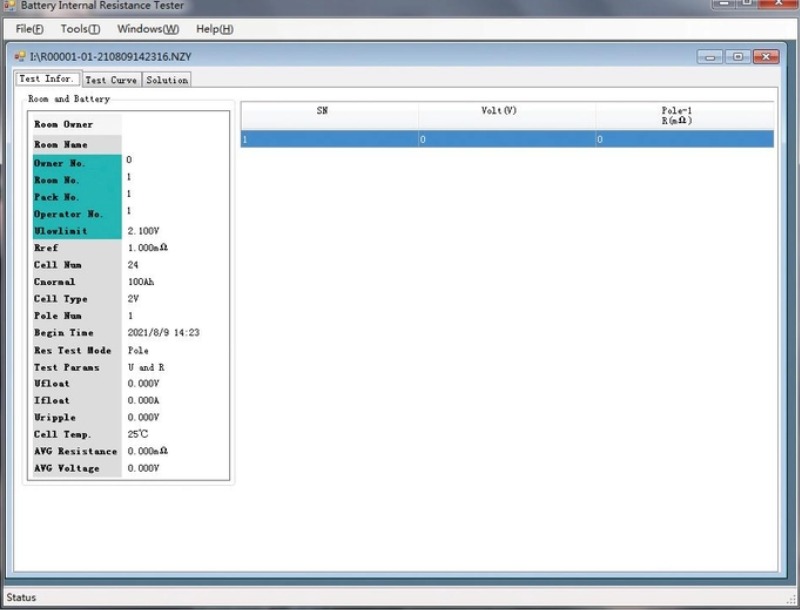Image resolution: width=800 pixels, height=610 pixels.
Task: Open the Windows menu
Action: [148, 29]
